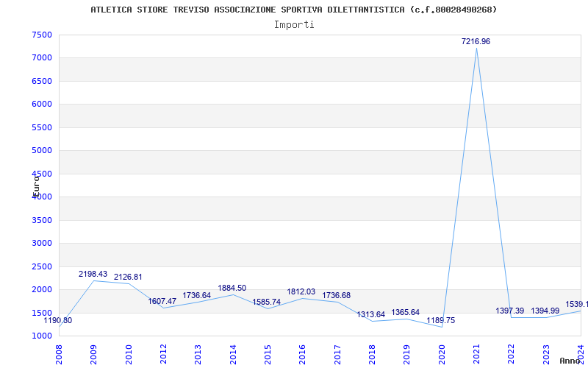Click the 2198.43 data point label

click(x=93, y=274)
